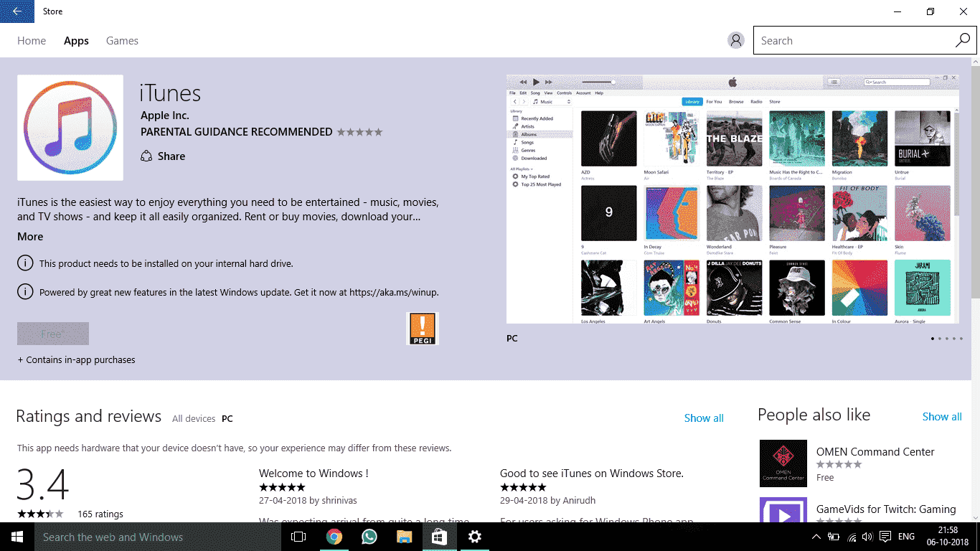Open the iTunes screenshot preview
Viewport: 980px width, 551px height.
click(732, 199)
